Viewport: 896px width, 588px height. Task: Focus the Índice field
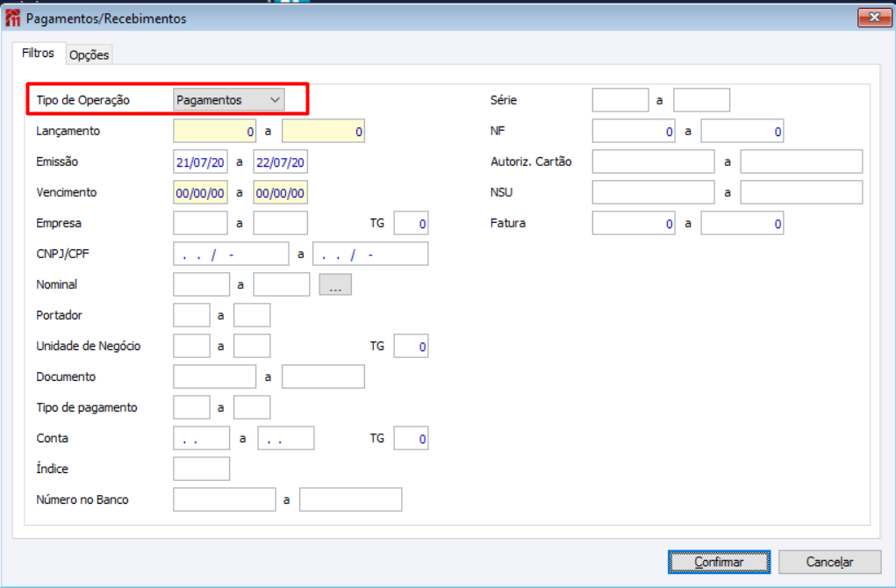[201, 470]
